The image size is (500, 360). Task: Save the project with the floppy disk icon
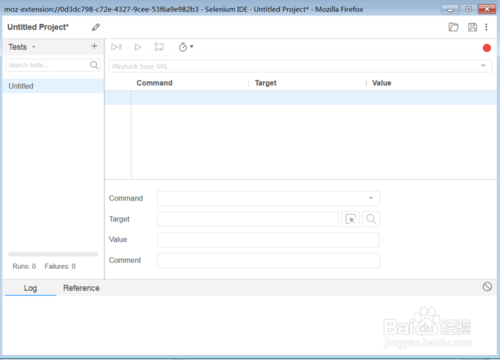[x=472, y=27]
